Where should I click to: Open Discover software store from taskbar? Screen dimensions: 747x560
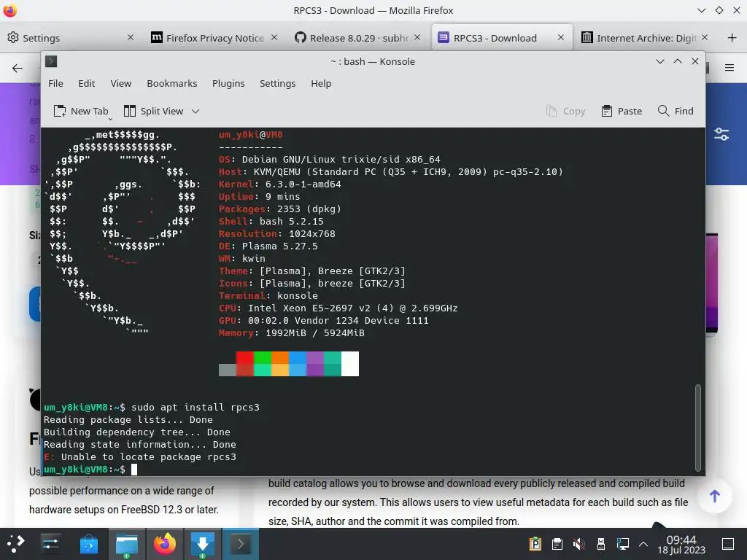click(88, 544)
